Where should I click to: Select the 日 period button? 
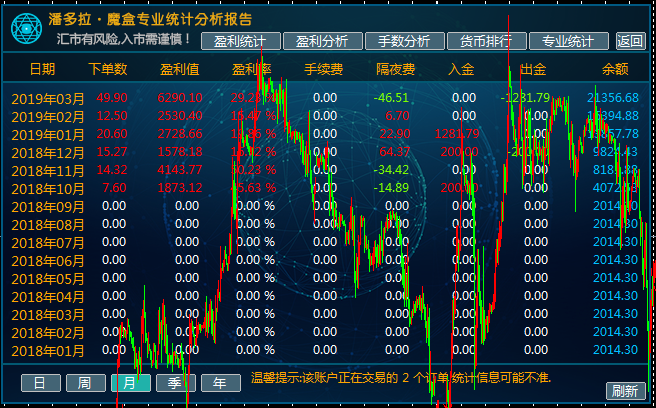(x=41, y=383)
